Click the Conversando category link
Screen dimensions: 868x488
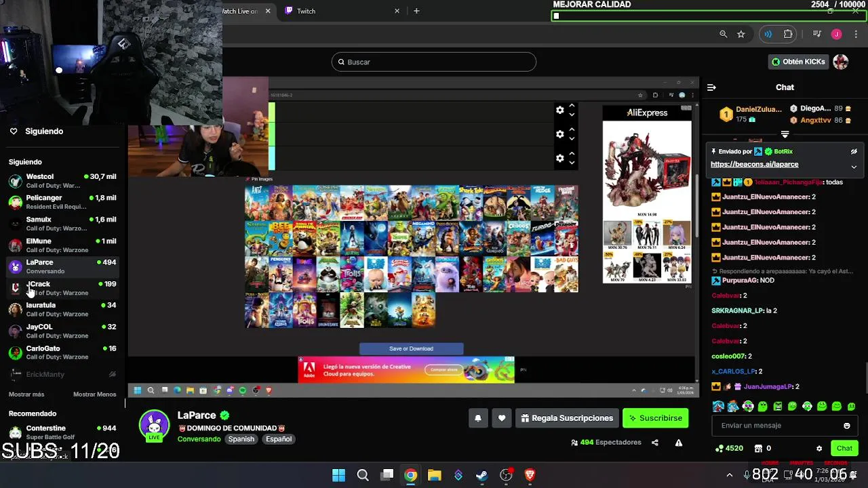pyautogui.click(x=199, y=439)
